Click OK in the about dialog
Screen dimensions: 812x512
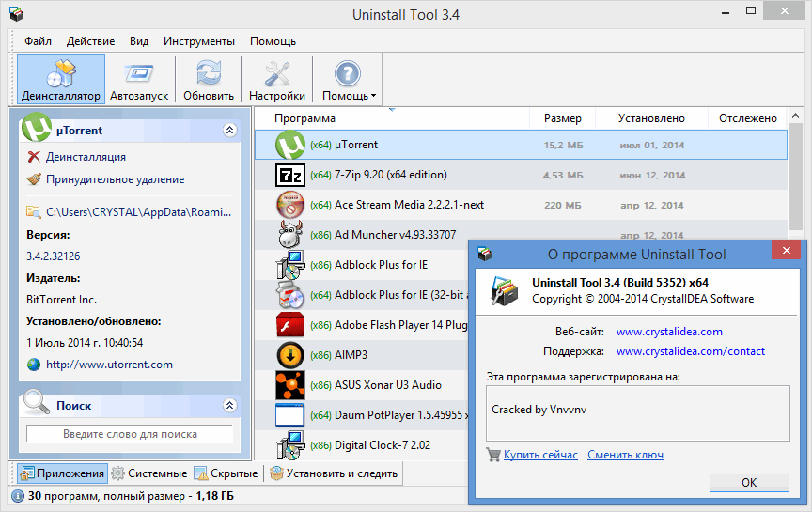(x=749, y=483)
